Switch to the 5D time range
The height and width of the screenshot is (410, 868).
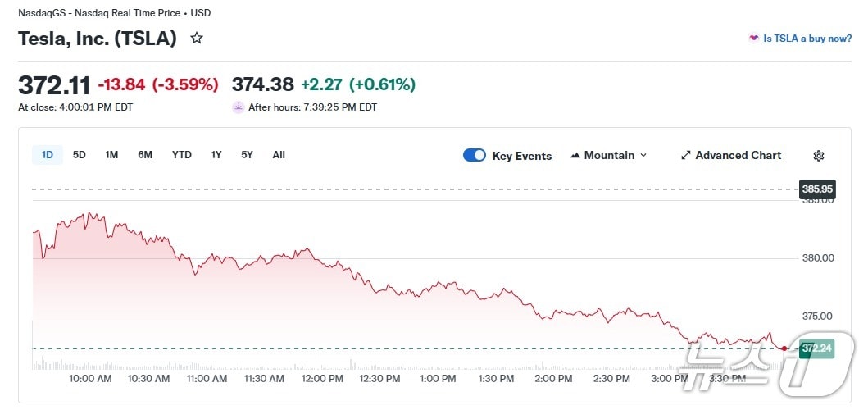[80, 155]
